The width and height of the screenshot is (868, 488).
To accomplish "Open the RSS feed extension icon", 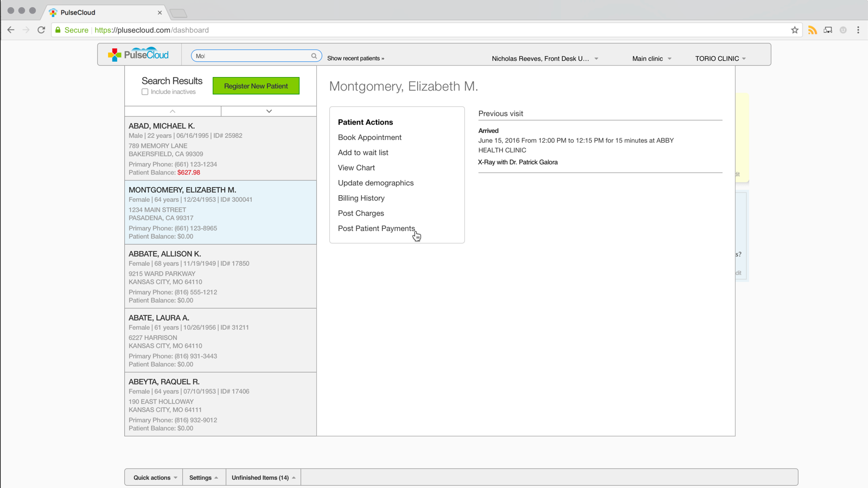I will (812, 30).
